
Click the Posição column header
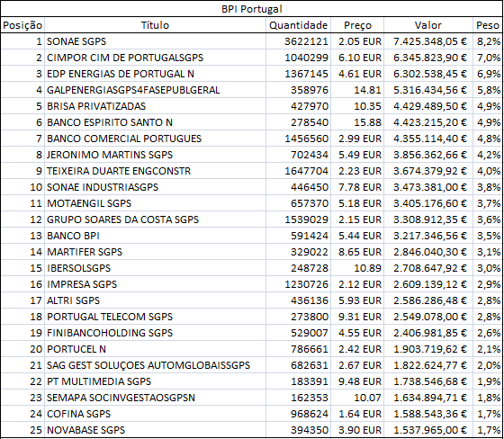point(22,25)
